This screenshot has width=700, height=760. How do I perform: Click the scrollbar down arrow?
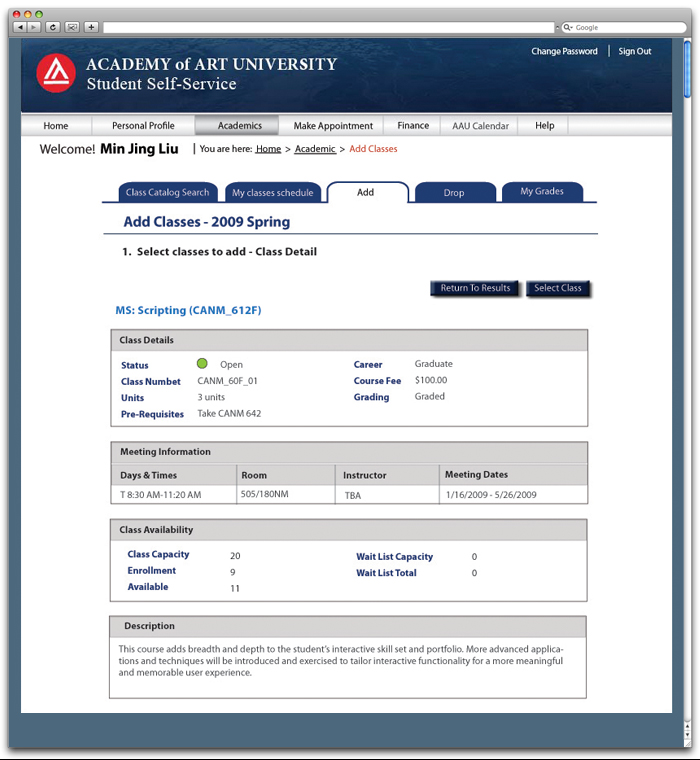pos(687,734)
